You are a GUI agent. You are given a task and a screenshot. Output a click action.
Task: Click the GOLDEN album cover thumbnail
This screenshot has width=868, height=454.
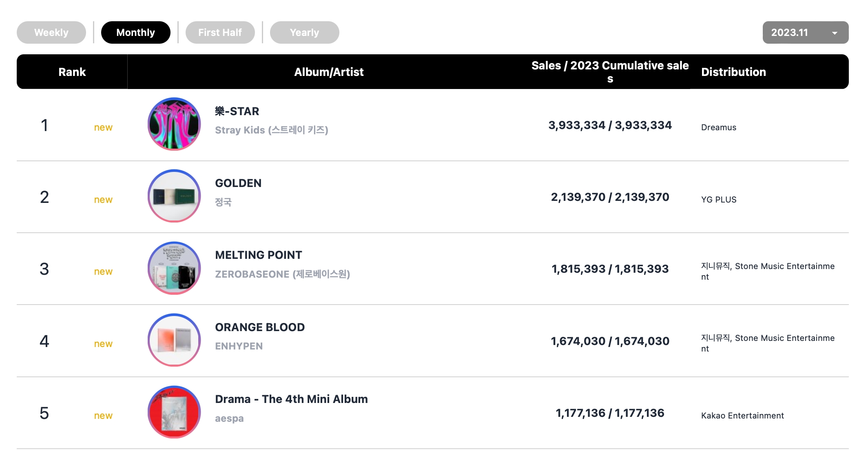(x=174, y=196)
